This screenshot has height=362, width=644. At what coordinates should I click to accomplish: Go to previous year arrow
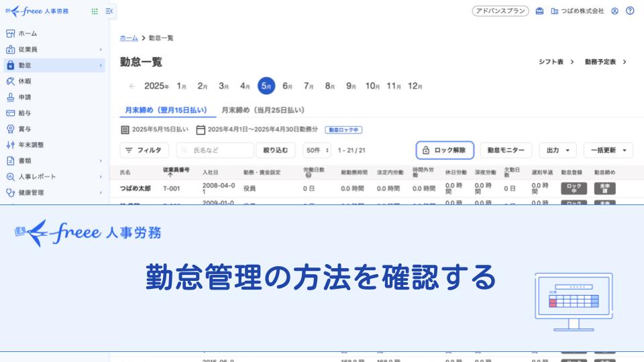coord(132,86)
